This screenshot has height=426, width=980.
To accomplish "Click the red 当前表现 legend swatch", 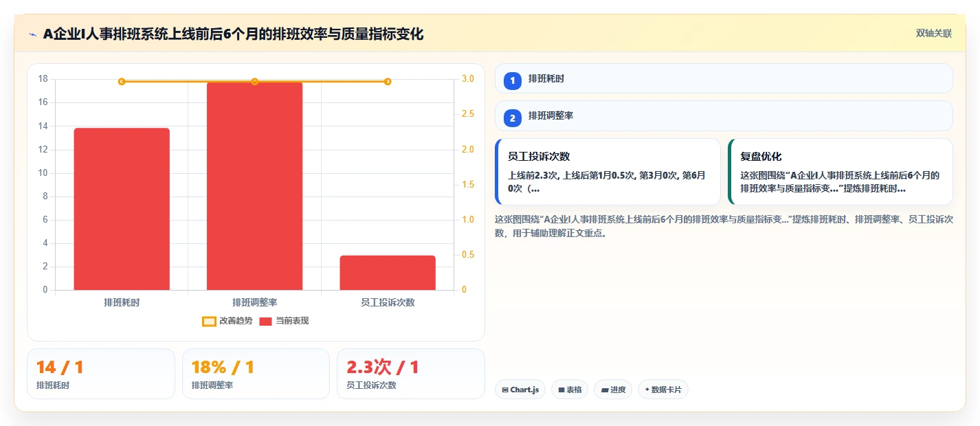I will [266, 322].
